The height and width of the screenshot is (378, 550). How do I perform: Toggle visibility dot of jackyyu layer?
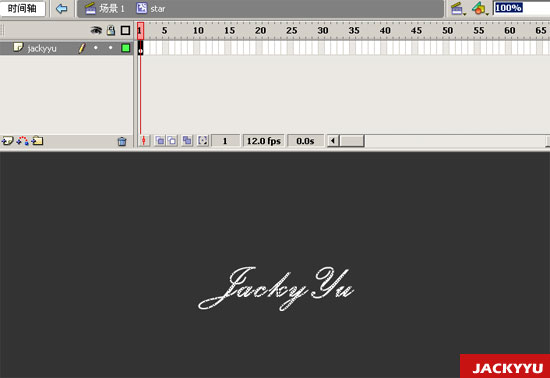pos(96,48)
